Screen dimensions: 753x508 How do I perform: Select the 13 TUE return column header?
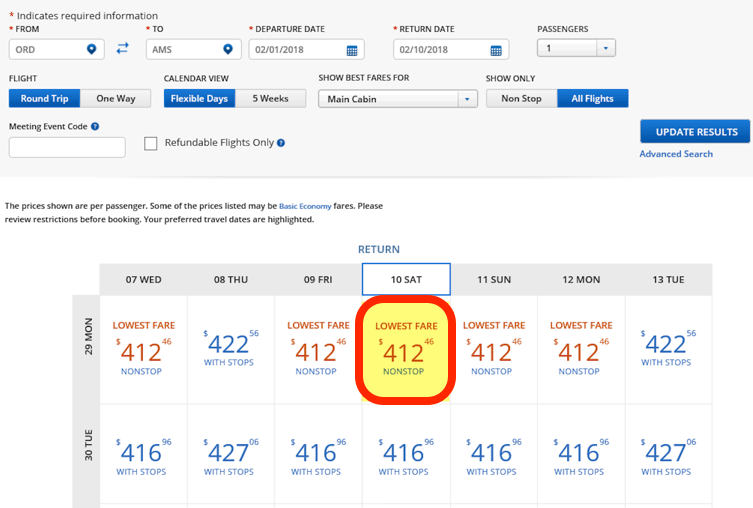[668, 279]
